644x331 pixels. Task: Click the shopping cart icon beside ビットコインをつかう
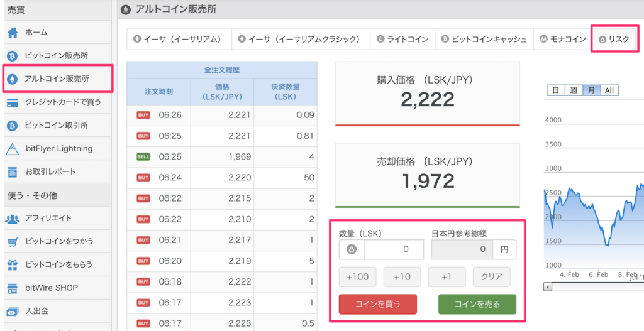tap(13, 242)
